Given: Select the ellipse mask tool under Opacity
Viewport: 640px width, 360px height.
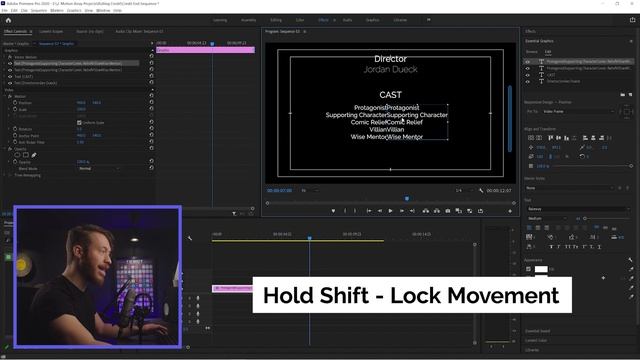Looking at the screenshot, I should click(x=17, y=155).
